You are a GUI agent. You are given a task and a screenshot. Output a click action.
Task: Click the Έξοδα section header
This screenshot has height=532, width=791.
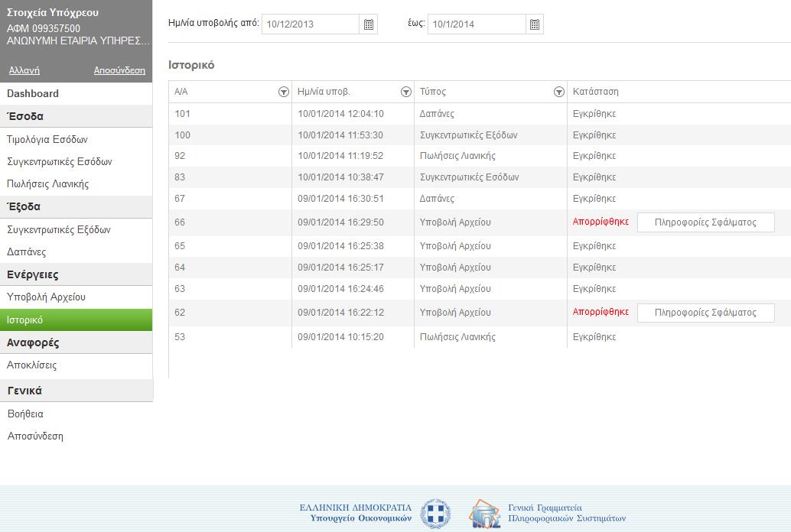click(x=76, y=206)
